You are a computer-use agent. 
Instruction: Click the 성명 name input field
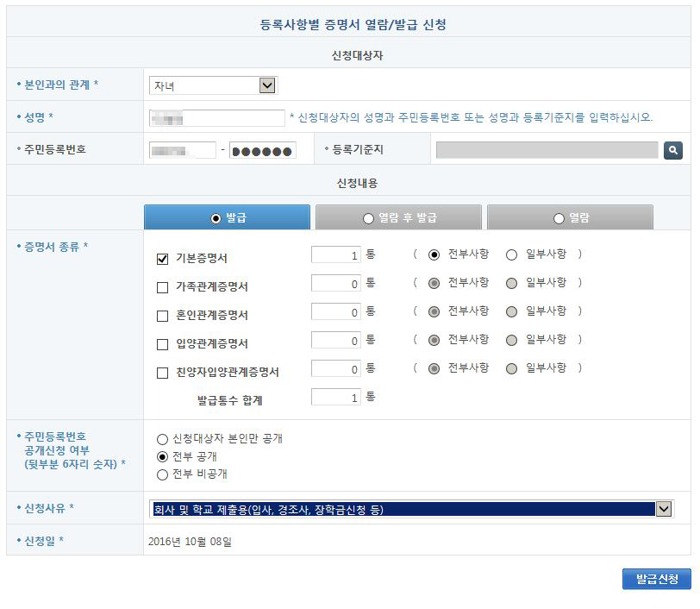coord(216,118)
